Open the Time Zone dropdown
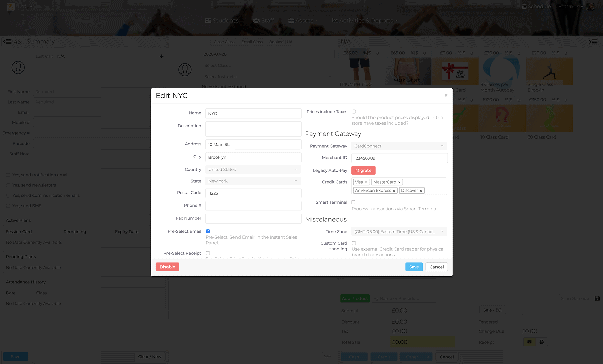 399,231
